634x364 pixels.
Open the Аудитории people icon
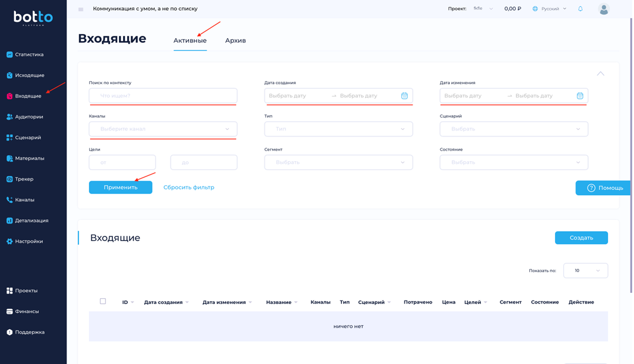(9, 117)
